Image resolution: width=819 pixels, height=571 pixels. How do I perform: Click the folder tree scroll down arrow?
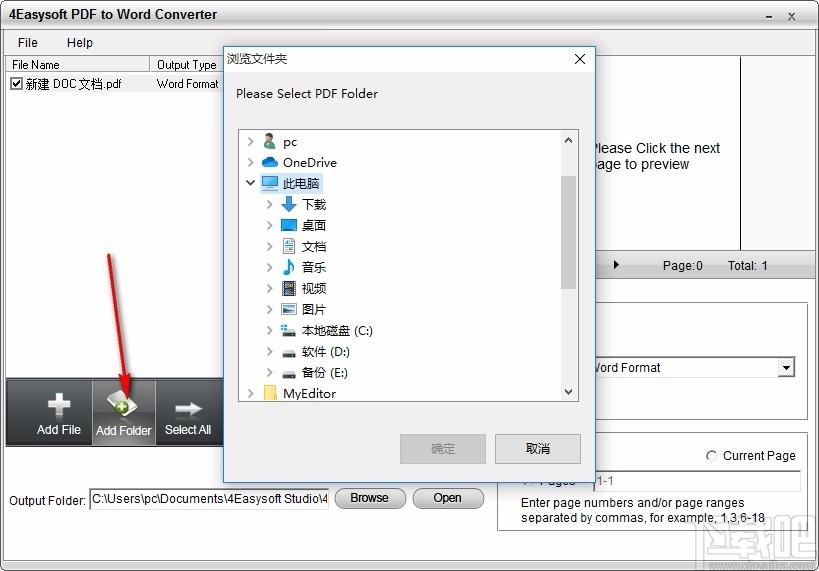tap(569, 391)
